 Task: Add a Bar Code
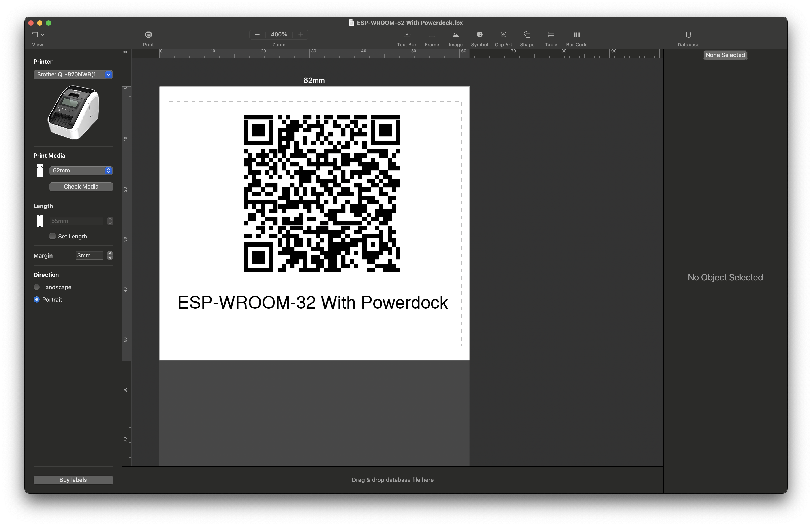tap(577, 35)
